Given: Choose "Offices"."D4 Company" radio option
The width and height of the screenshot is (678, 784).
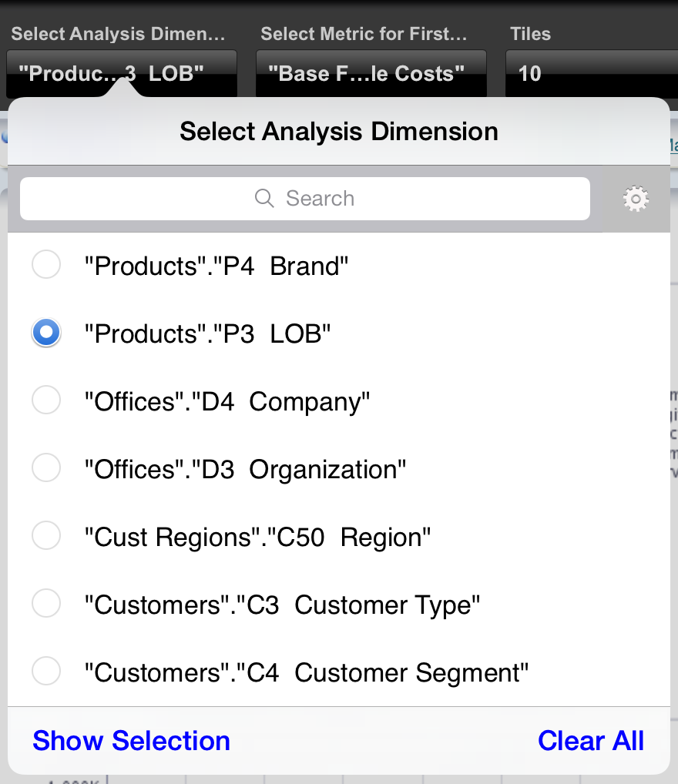Looking at the screenshot, I should 46,400.
